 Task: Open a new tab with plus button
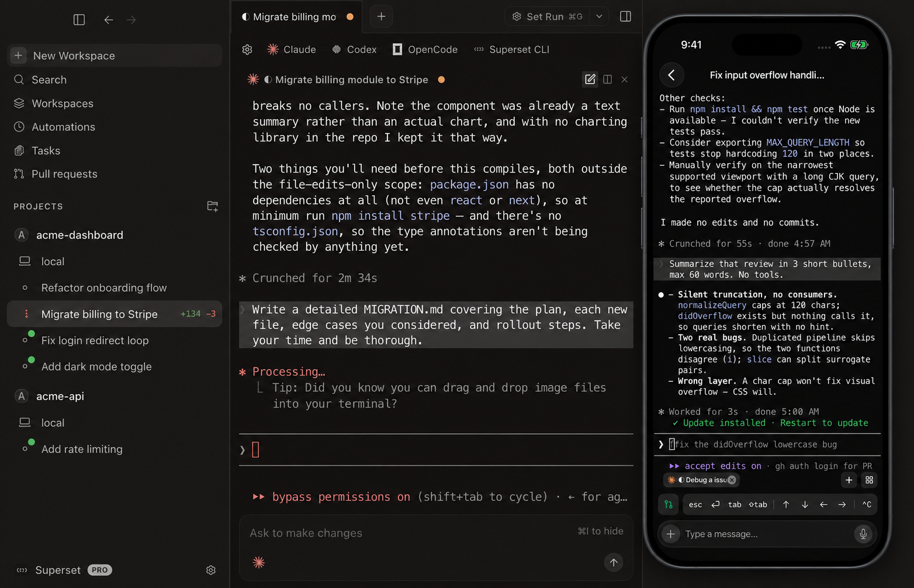pyautogui.click(x=381, y=16)
